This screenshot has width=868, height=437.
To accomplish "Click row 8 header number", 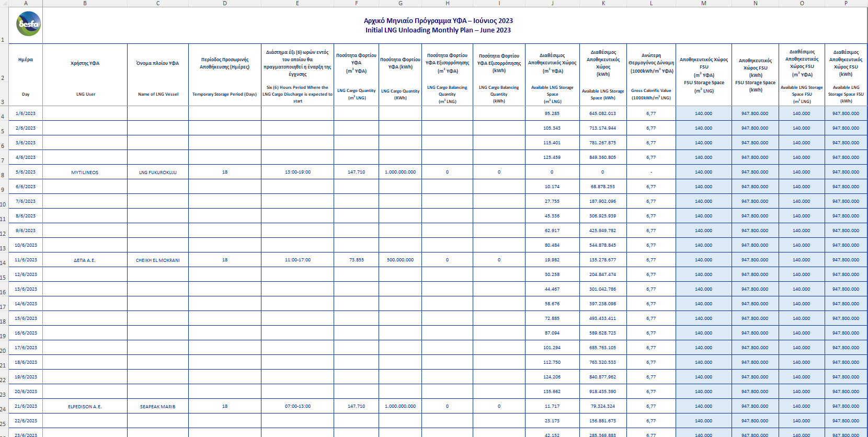I will click(3, 175).
